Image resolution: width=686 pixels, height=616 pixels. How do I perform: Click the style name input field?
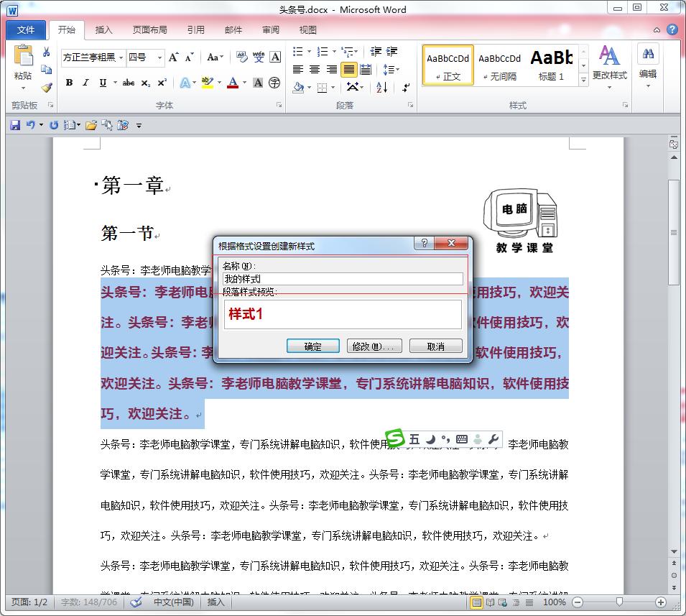[x=343, y=278]
